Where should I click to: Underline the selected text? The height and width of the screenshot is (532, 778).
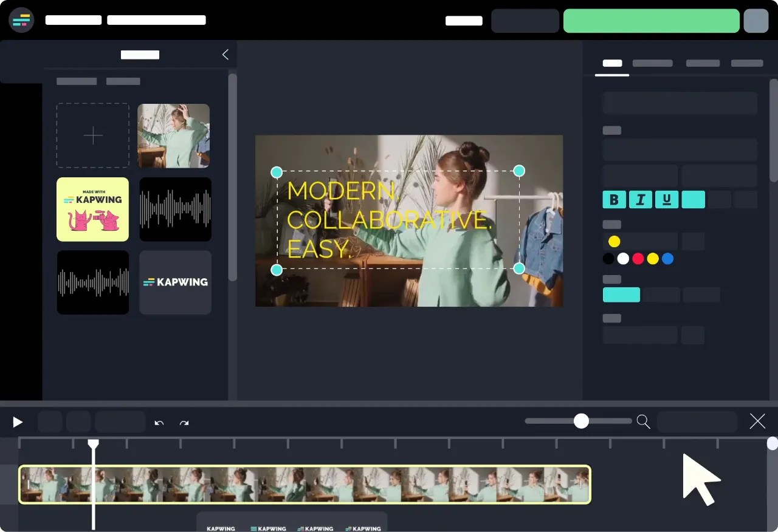pos(667,199)
